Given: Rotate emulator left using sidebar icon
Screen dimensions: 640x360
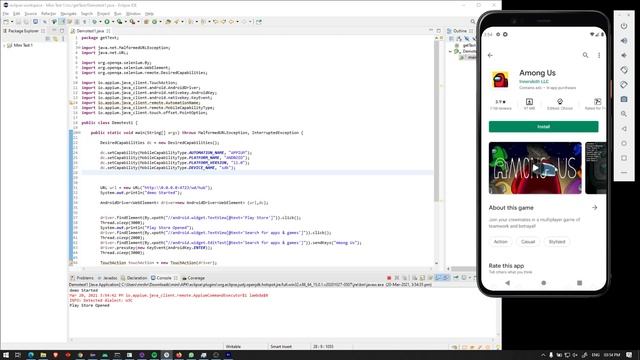Looking at the screenshot, I should tap(624, 70).
